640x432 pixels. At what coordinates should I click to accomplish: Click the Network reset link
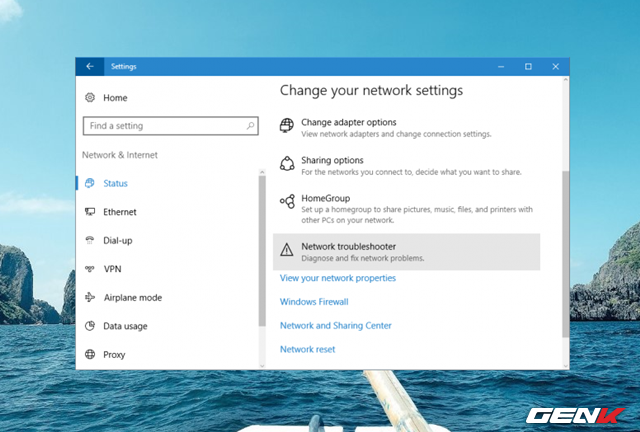[x=307, y=349]
